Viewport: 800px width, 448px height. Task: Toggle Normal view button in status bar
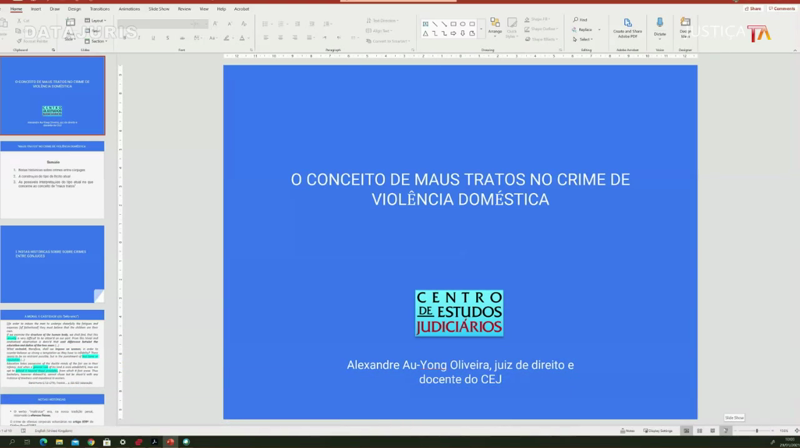[686, 430]
